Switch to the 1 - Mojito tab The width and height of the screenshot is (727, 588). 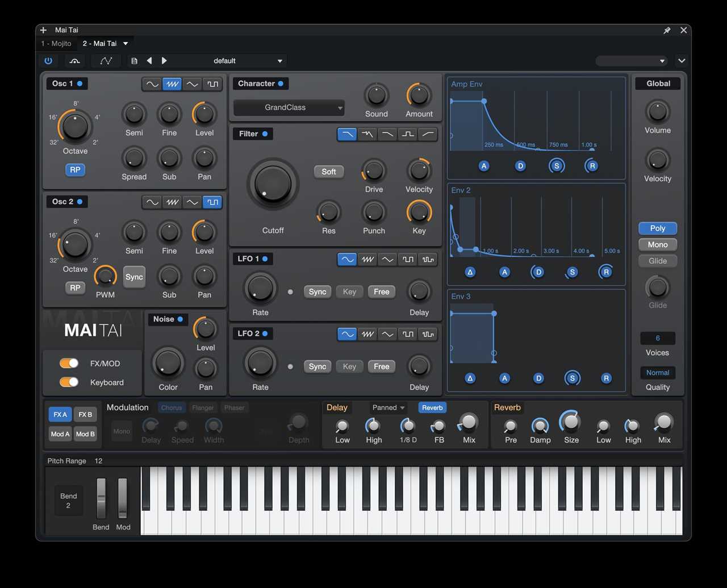click(55, 43)
